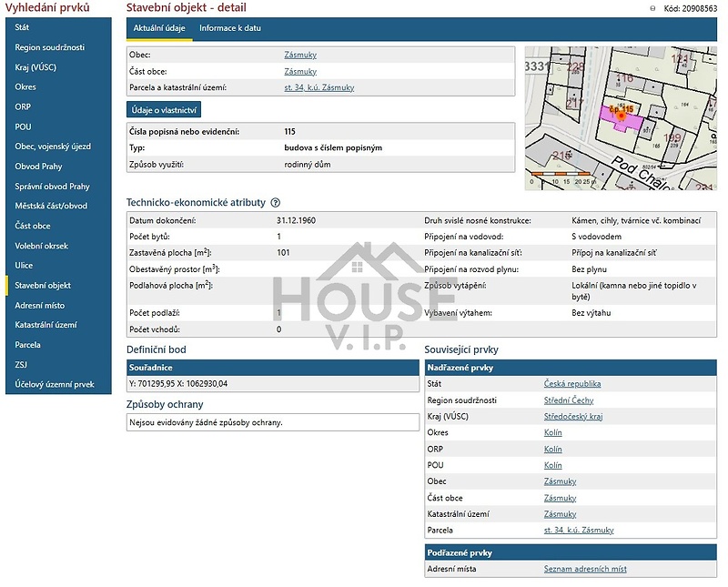Select the Aktuální údaje tab
Screen dimensions: 728x587
pos(159,28)
